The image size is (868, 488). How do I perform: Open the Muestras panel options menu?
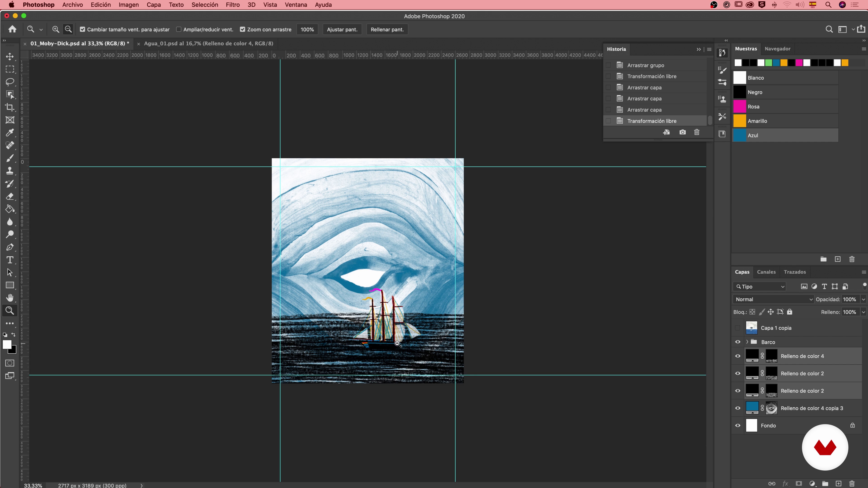click(864, 49)
